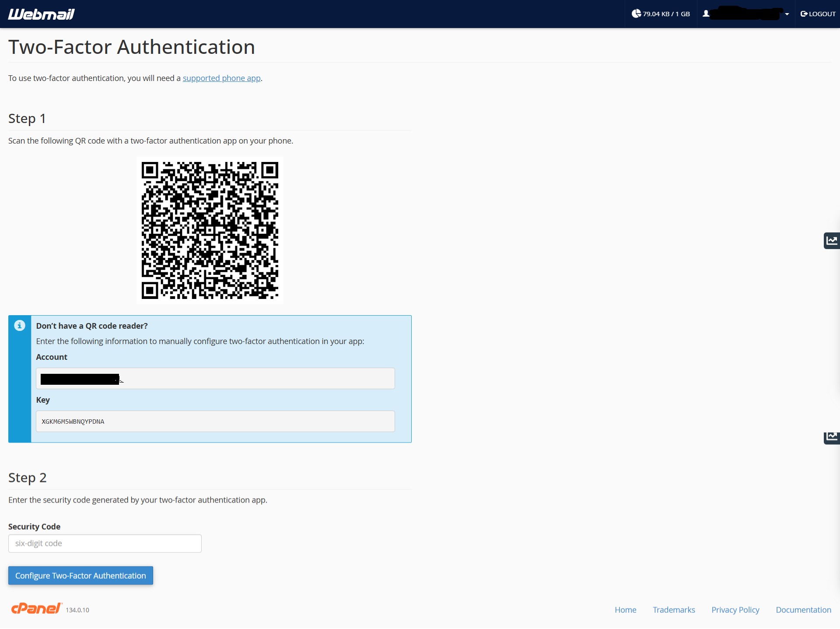Click the upper stats chart side icon
The image size is (840, 629).
tap(831, 241)
